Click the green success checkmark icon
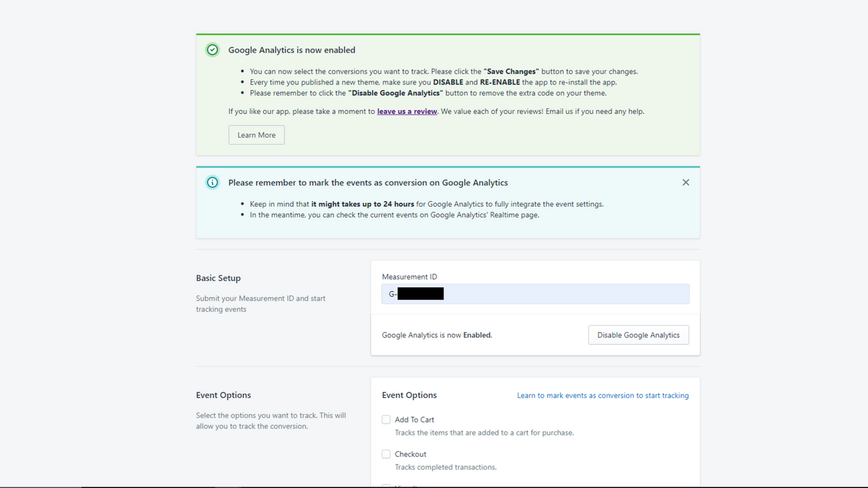 [212, 49]
